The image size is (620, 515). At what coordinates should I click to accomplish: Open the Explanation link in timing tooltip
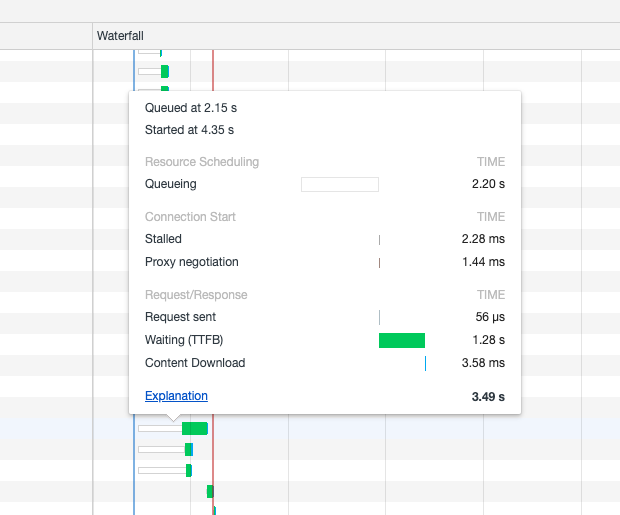point(176,396)
